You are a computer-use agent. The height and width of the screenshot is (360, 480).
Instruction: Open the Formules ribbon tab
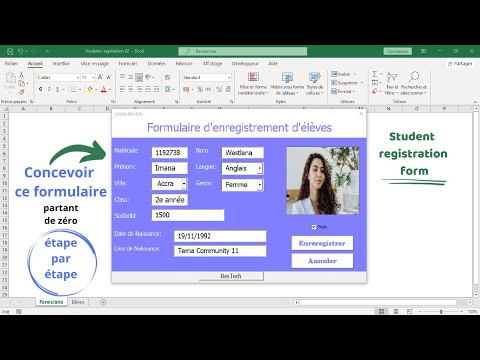128,63
